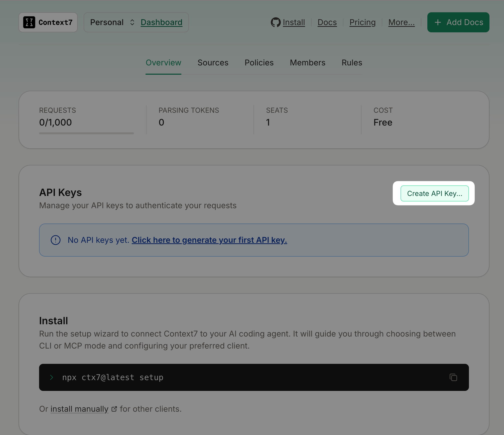Click the external link icon beside install manually

(114, 409)
